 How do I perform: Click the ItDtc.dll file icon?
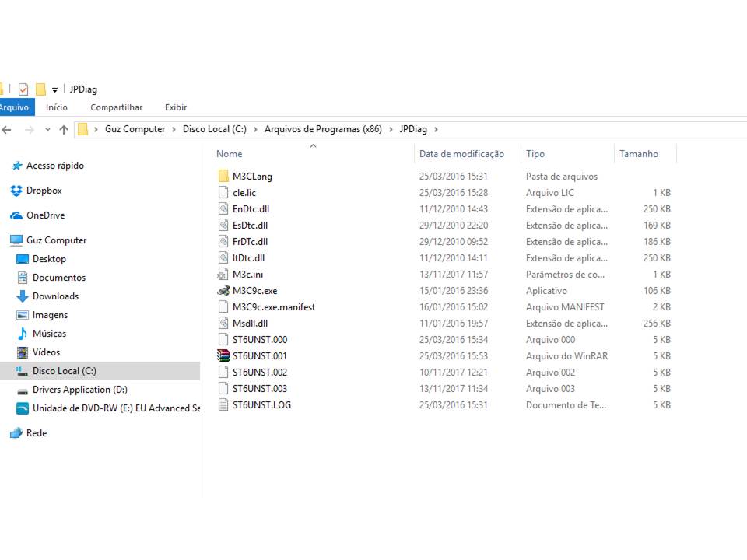click(x=223, y=257)
